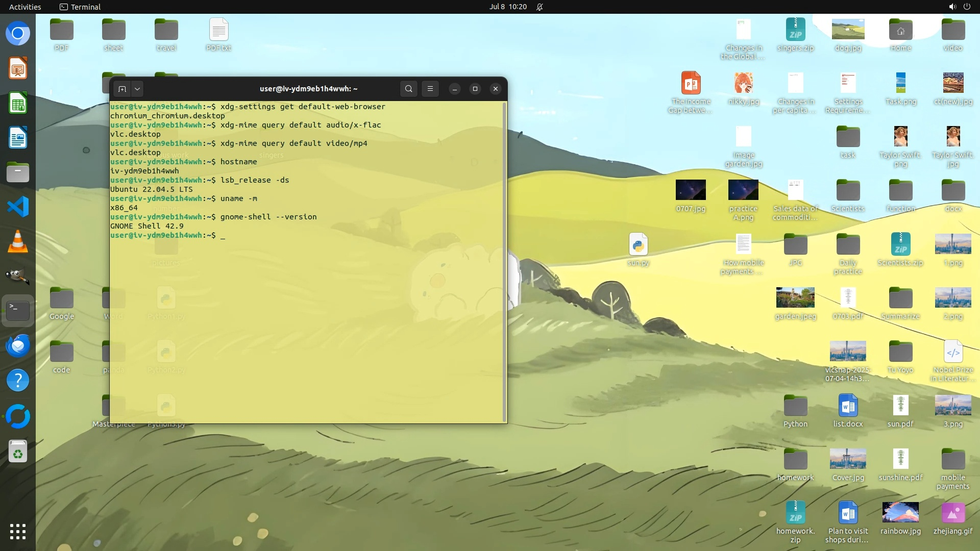Open the Trash in dock

point(18,453)
